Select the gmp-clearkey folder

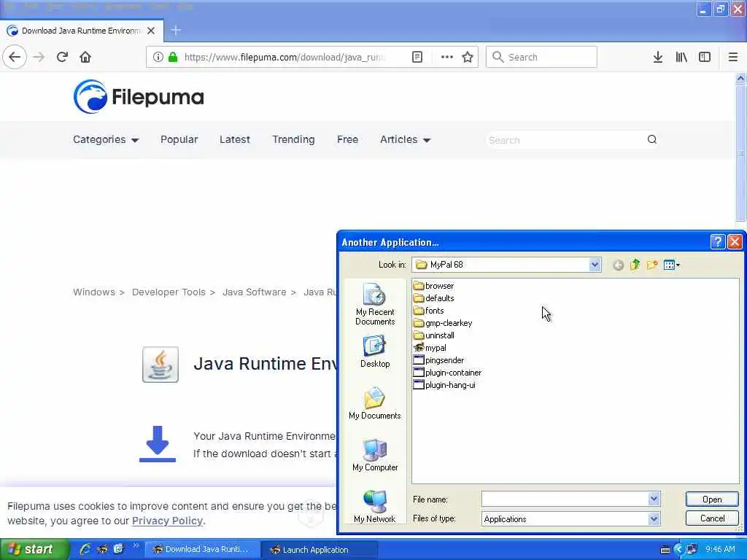tap(443, 323)
